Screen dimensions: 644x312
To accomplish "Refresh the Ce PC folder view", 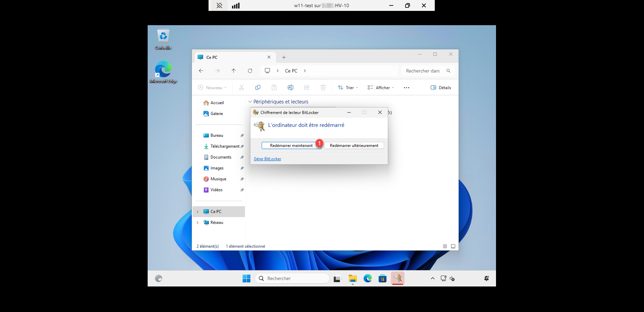I will coord(250,71).
